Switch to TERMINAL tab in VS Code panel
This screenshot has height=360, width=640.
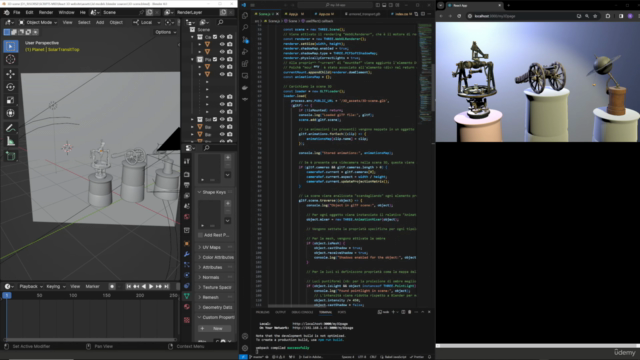click(325, 312)
